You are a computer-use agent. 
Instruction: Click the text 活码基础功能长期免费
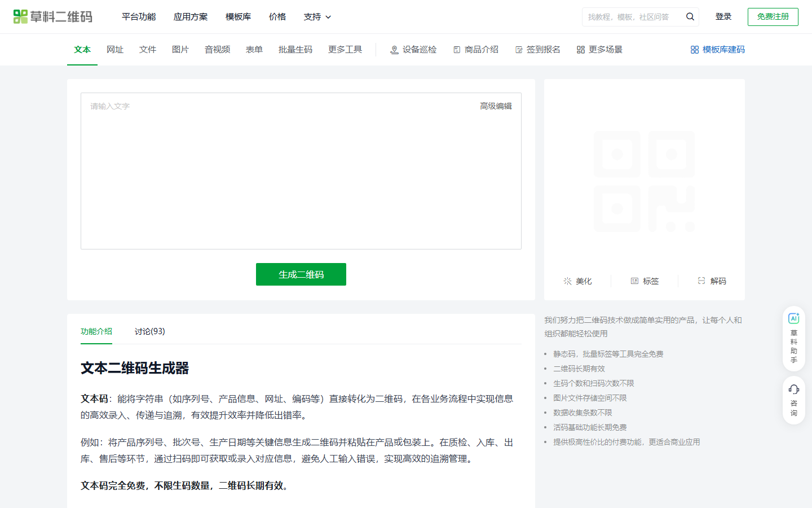point(590,427)
